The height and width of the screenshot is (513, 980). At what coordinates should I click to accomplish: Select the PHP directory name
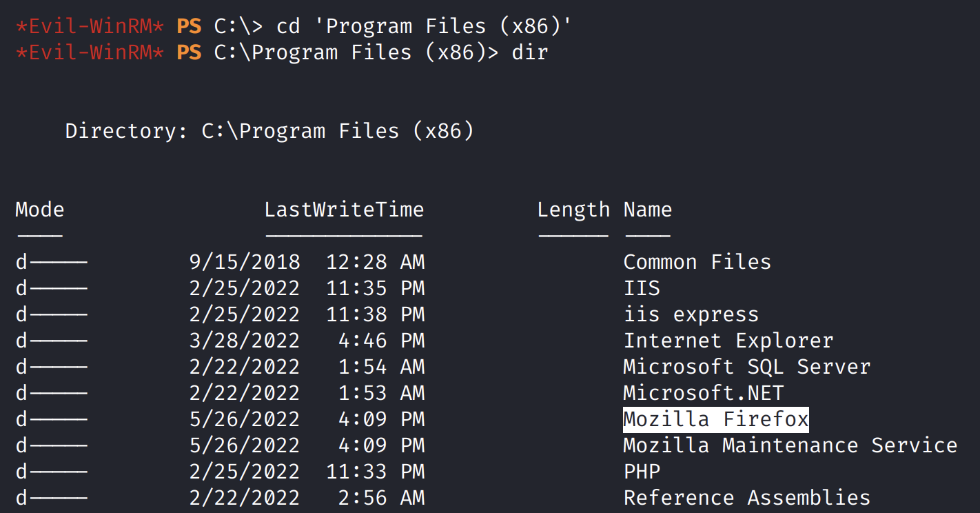[x=642, y=472]
